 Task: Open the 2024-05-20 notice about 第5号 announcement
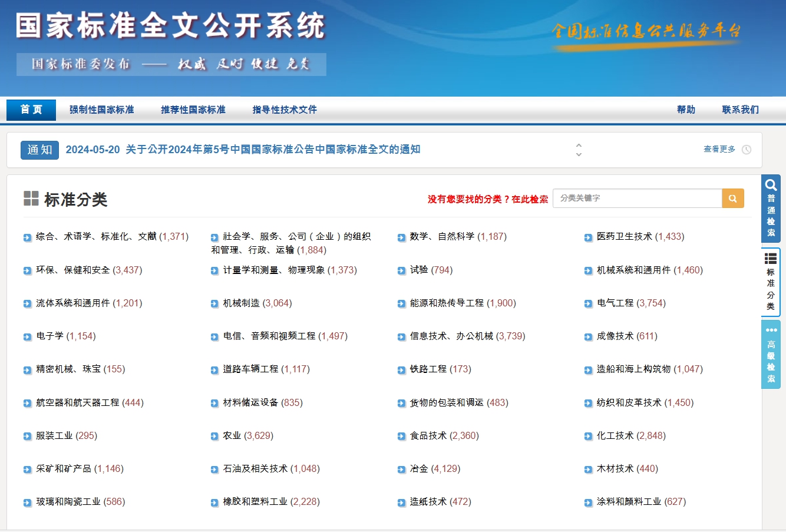243,150
